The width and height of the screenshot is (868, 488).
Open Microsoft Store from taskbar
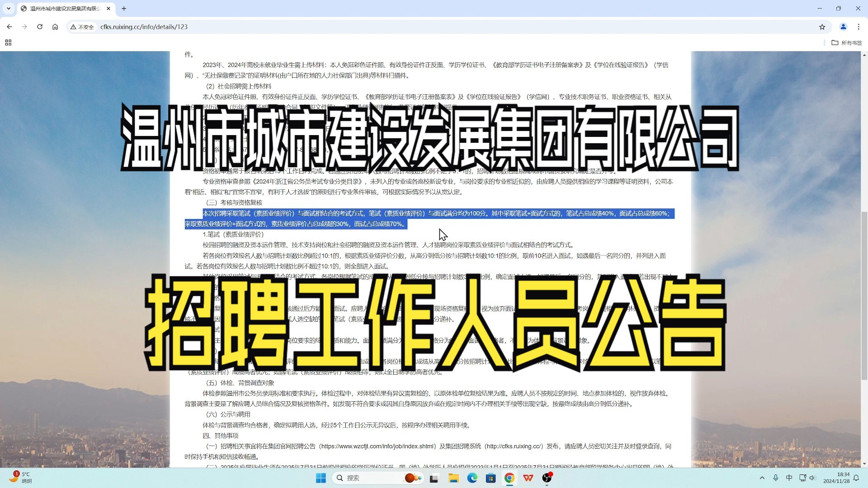(491, 478)
